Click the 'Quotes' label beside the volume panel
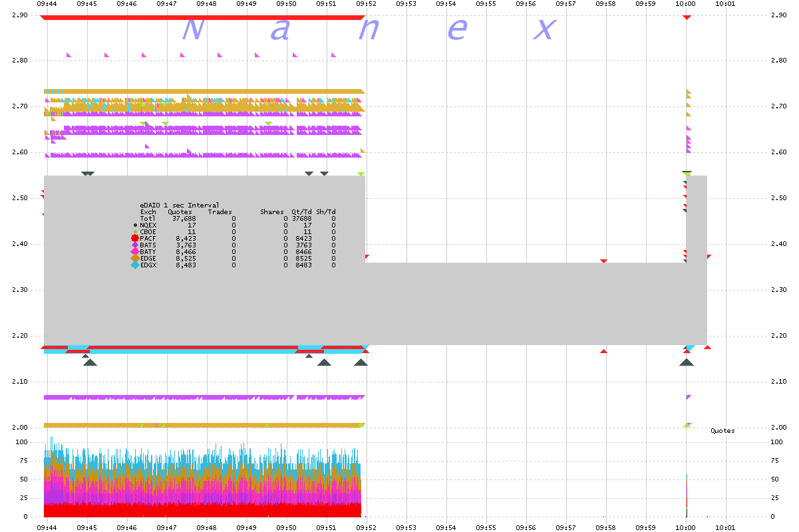 [x=722, y=431]
